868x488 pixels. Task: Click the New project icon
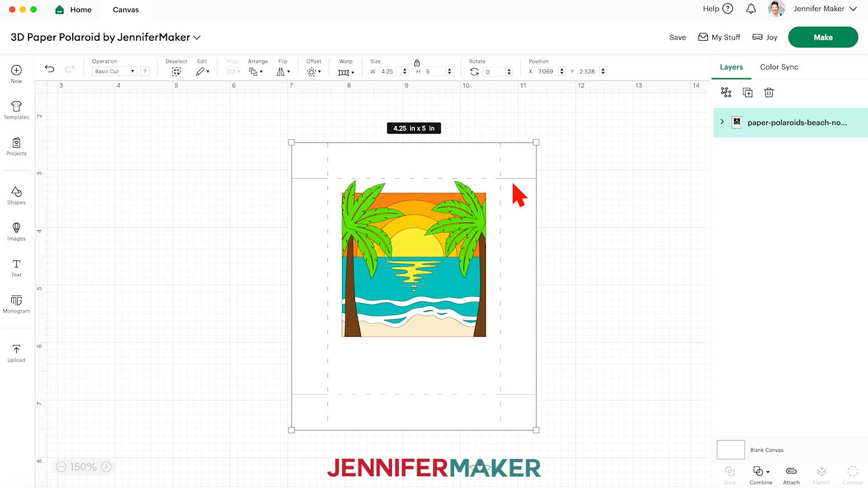[x=16, y=70]
